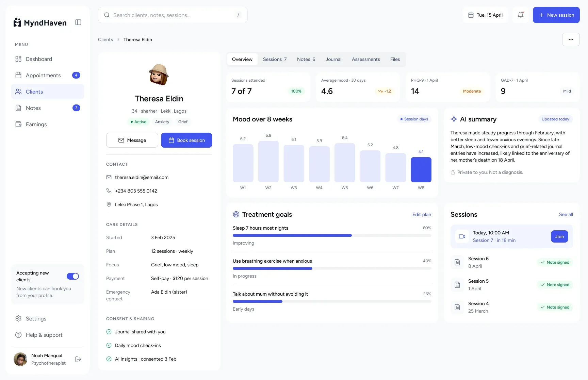Click the log out icon beside Noah Mangual
The height and width of the screenshot is (380, 588).
click(x=78, y=359)
